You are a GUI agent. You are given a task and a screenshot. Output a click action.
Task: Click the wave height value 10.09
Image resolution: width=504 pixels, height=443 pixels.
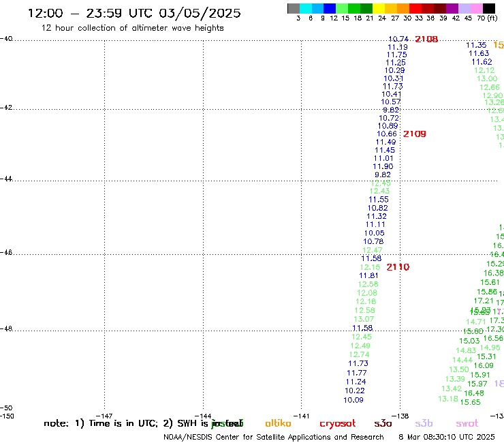(353, 400)
